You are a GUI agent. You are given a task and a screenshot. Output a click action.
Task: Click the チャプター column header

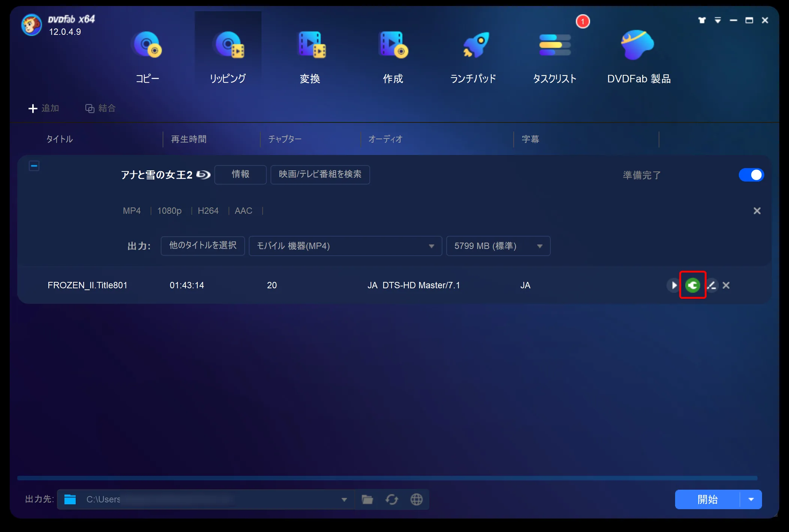285,139
